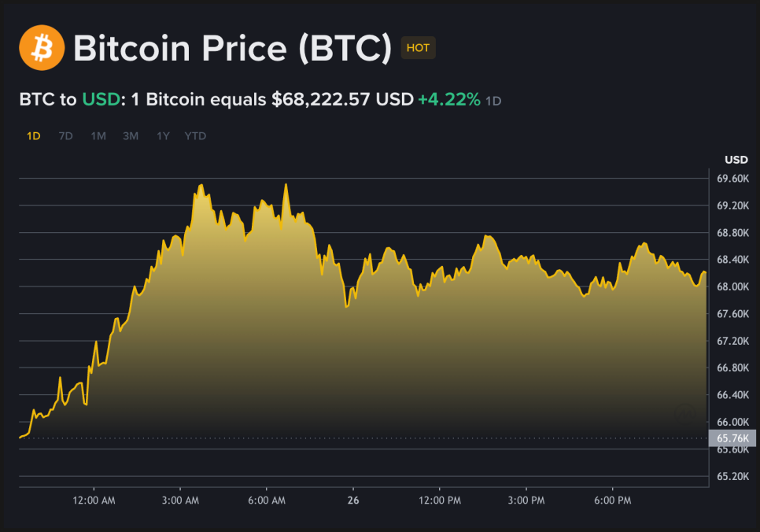Click the +4.22% price change figure
Viewport: 760px width, 532px height.
pyautogui.click(x=448, y=100)
